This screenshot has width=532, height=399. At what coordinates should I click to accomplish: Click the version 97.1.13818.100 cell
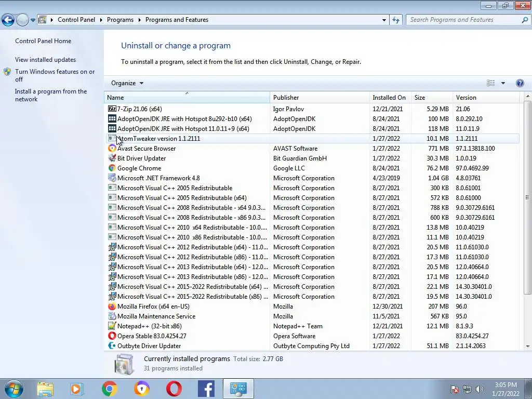point(475,148)
